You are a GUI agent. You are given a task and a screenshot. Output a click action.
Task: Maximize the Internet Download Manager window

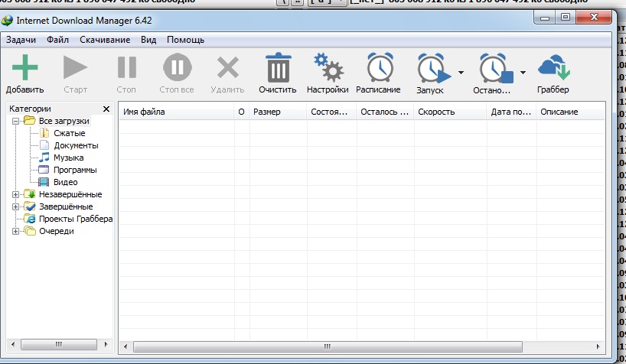click(x=566, y=17)
